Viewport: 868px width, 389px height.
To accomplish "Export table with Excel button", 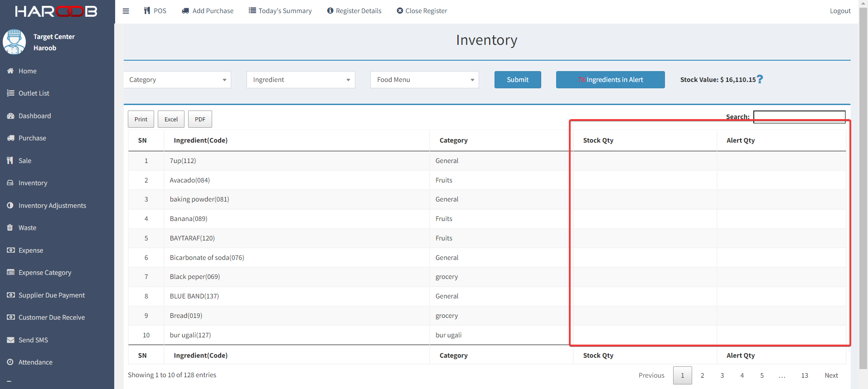I will 171,119.
